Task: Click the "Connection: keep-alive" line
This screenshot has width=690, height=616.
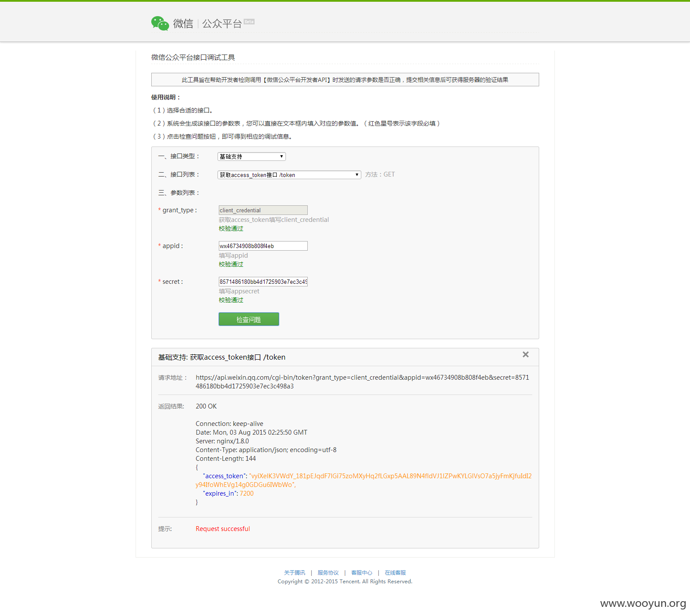Action: pos(229,424)
